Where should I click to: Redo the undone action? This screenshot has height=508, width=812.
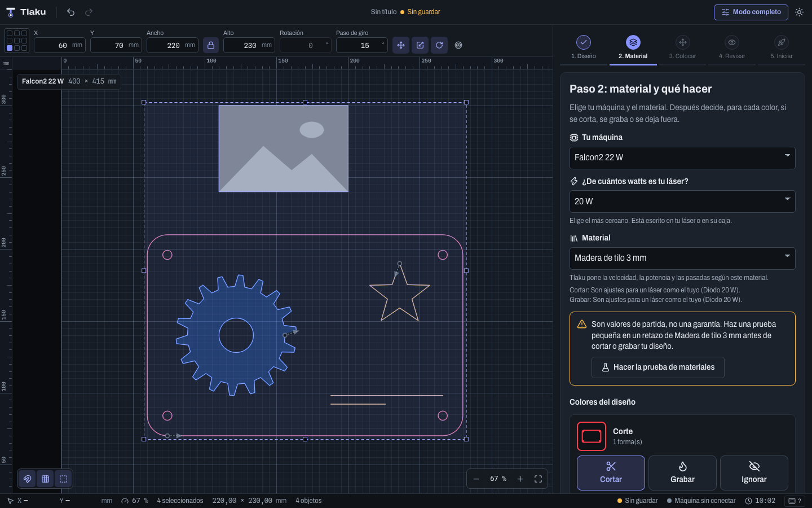tap(89, 12)
